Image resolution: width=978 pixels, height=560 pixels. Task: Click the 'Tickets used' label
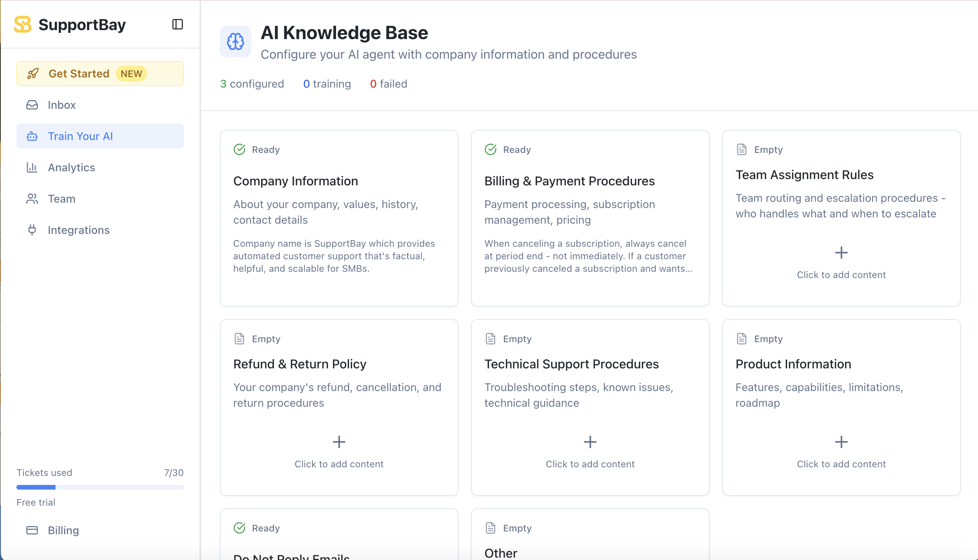pos(44,473)
